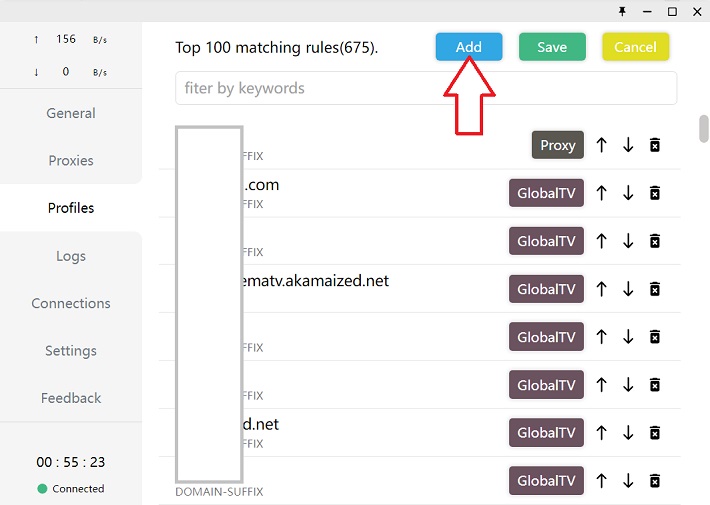Open the Logs tab
This screenshot has width=710, height=505.
[x=71, y=256]
